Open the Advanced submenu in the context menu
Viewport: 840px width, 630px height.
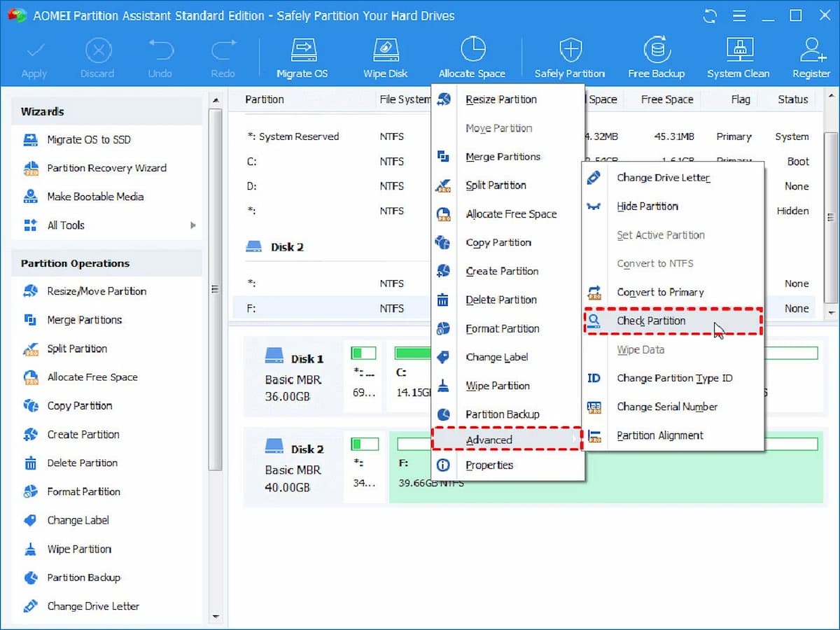(489, 440)
